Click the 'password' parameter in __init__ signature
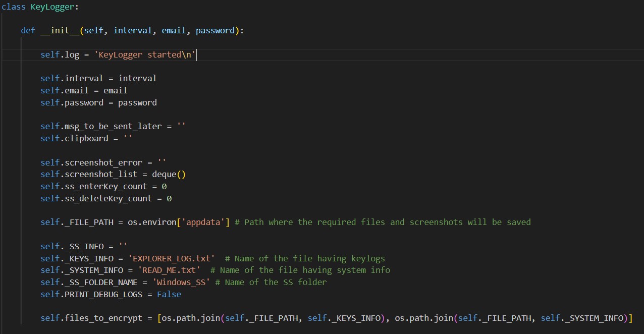This screenshot has width=644, height=334. (215, 30)
